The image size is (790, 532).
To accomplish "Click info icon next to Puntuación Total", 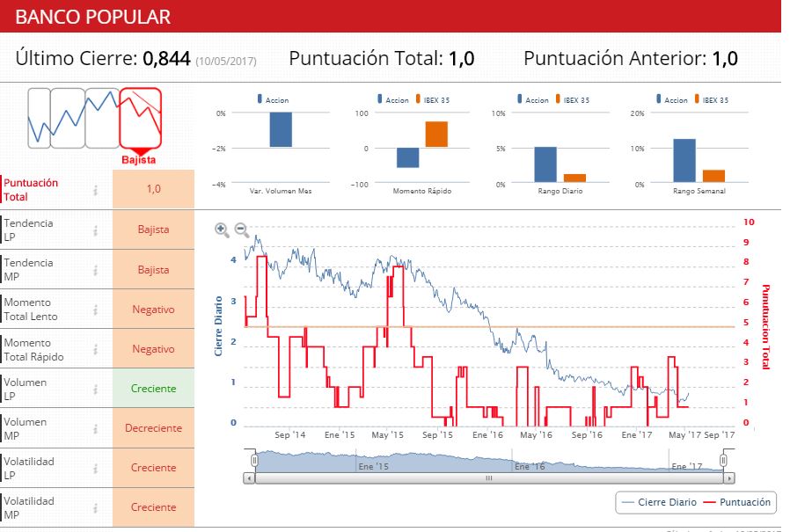I will (95, 190).
